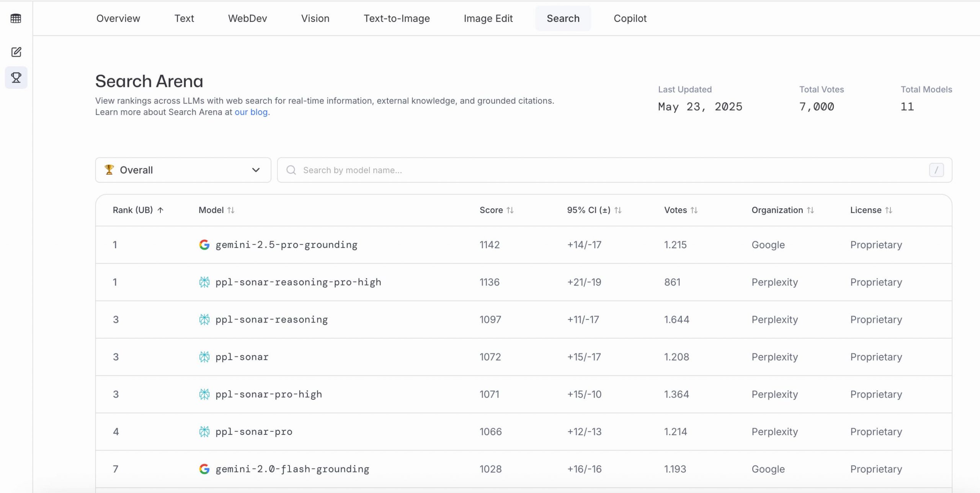
Task: Click the votes value 1.364
Action: pyautogui.click(x=676, y=394)
